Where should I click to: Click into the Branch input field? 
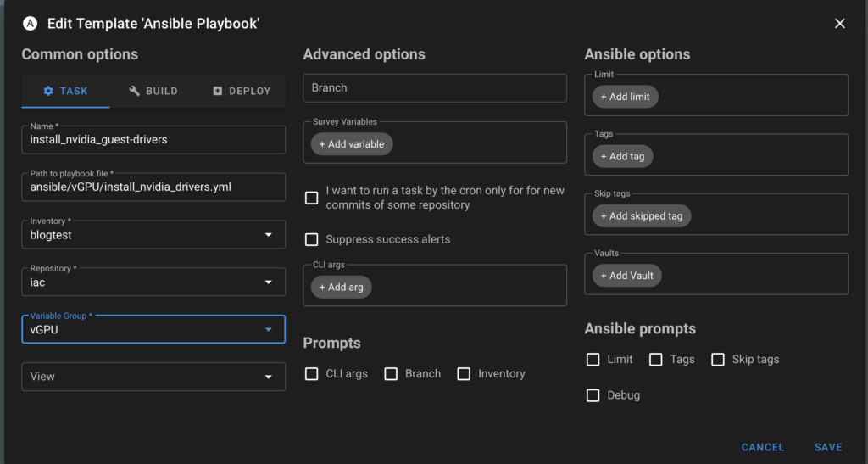pos(434,88)
